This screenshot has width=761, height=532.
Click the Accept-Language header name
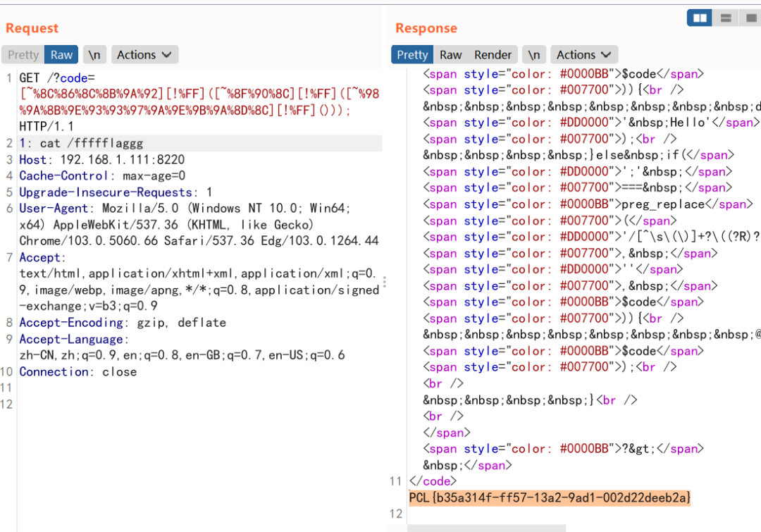pyautogui.click(x=71, y=340)
